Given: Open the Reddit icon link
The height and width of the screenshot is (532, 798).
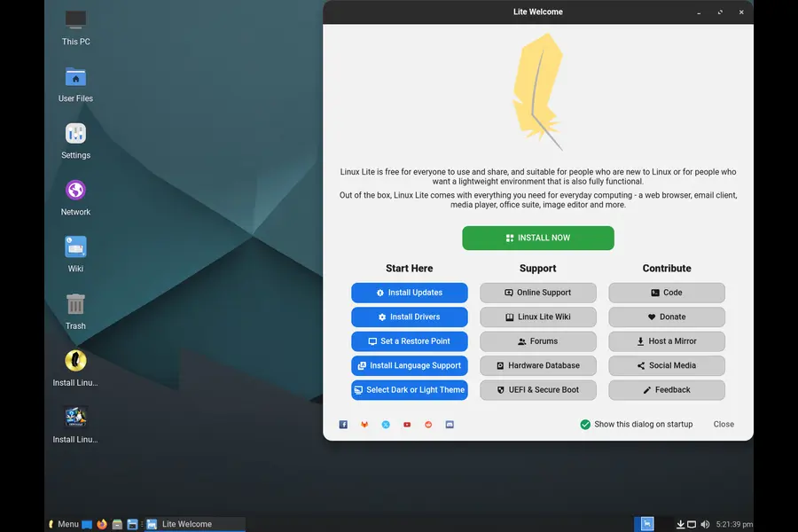Looking at the screenshot, I should coord(428,424).
